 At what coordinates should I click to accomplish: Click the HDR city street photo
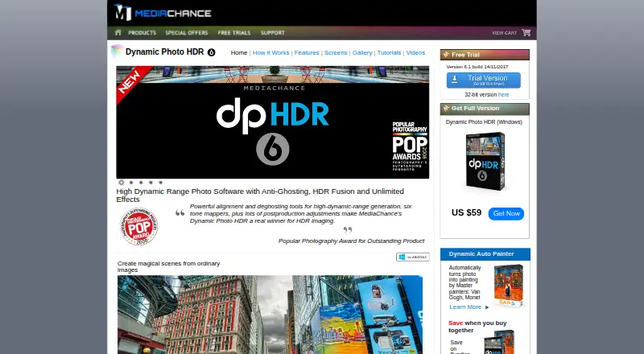click(270, 315)
